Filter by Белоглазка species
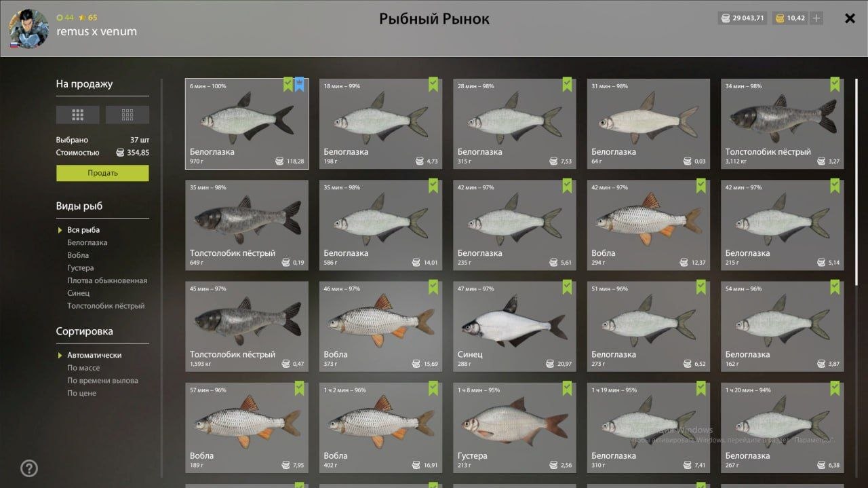Image resolution: width=868 pixels, height=488 pixels. coord(87,242)
